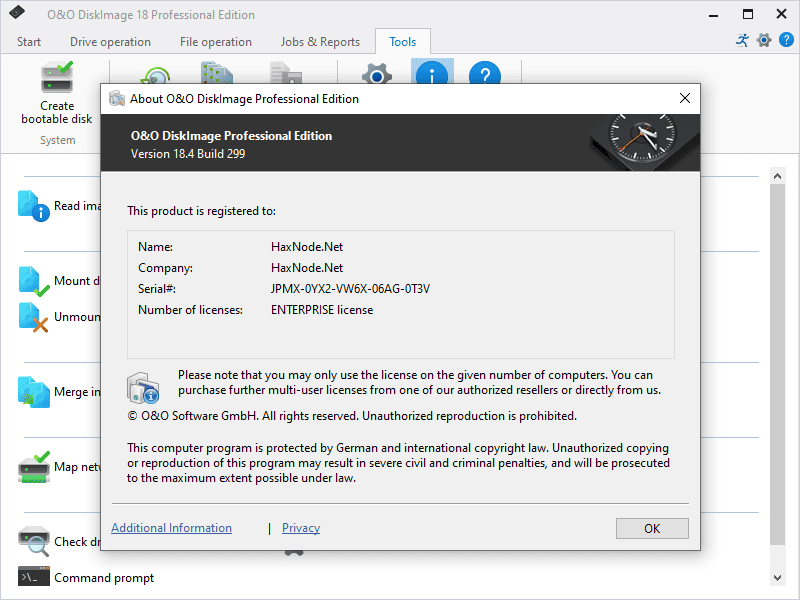Open the Start tab
This screenshot has width=800, height=600.
[x=29, y=42]
